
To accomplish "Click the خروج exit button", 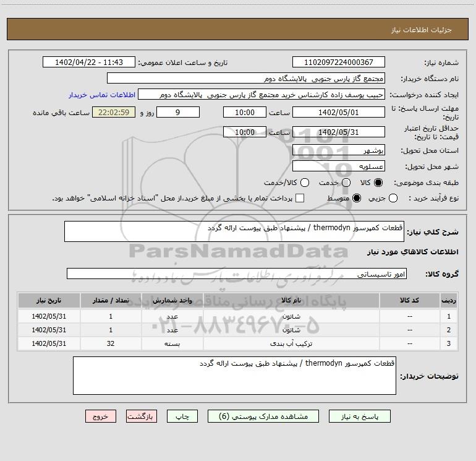I will coord(101,416).
